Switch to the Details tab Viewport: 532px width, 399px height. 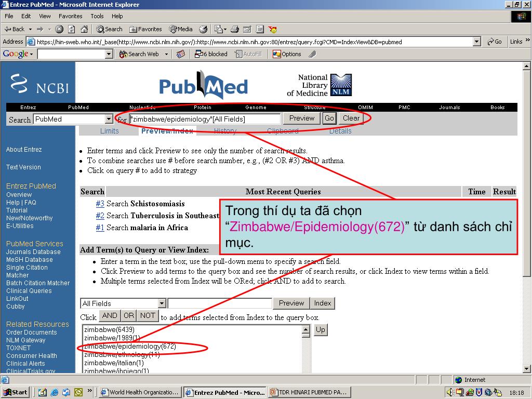340,131
